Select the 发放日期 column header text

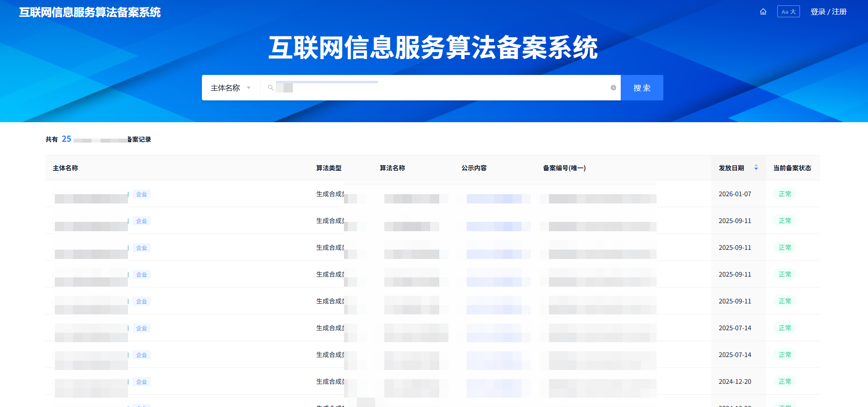tap(731, 168)
